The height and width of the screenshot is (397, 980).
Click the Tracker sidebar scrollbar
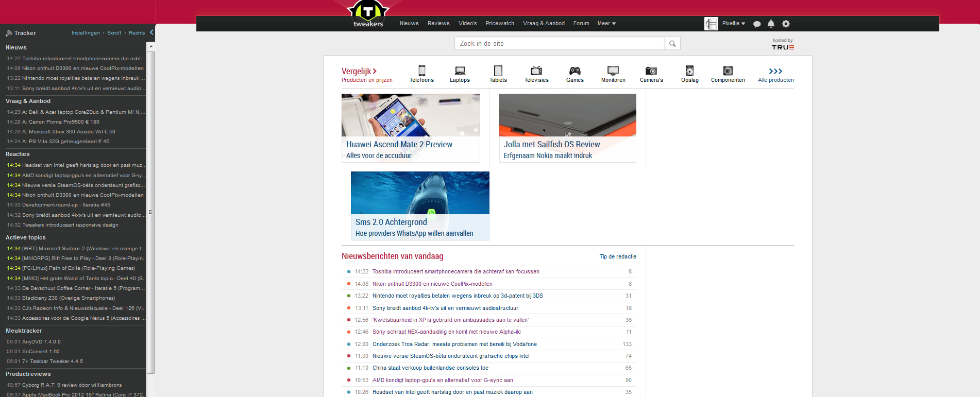pos(150,211)
